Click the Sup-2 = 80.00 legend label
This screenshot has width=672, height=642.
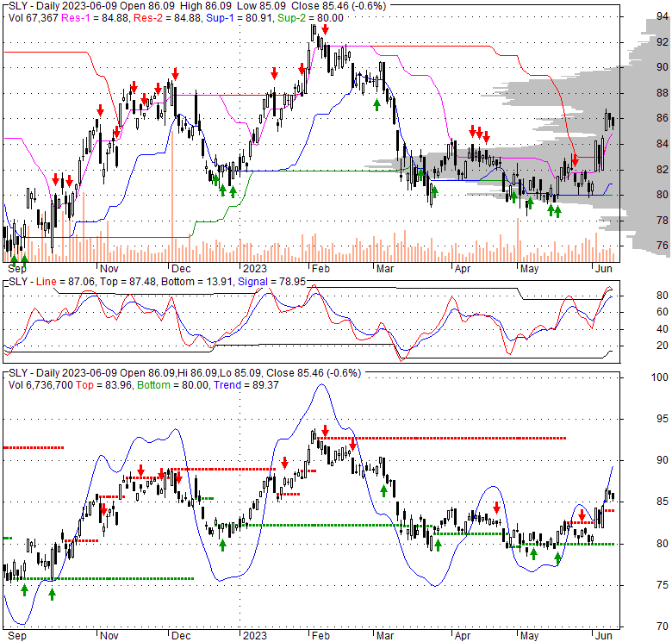(x=310, y=18)
